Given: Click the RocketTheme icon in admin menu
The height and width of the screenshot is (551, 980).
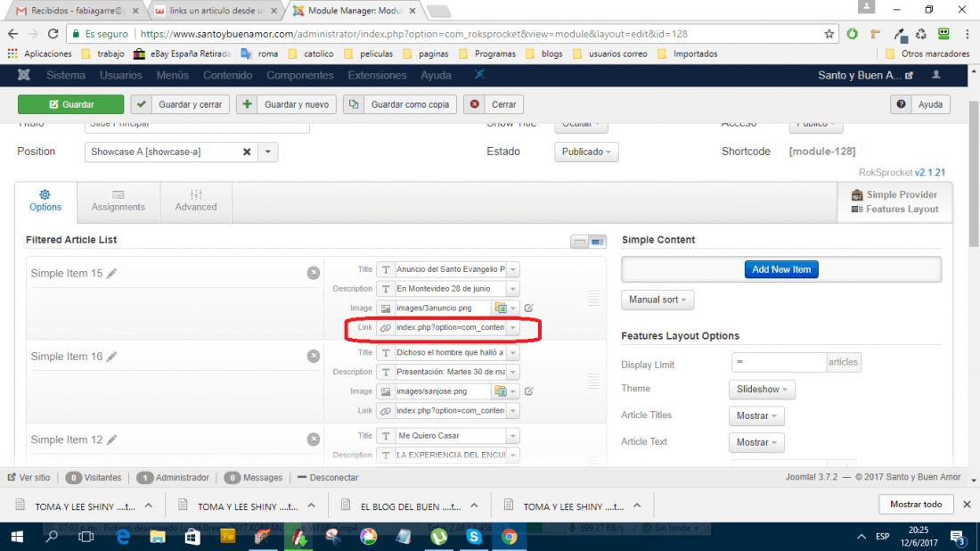Looking at the screenshot, I should tap(478, 74).
